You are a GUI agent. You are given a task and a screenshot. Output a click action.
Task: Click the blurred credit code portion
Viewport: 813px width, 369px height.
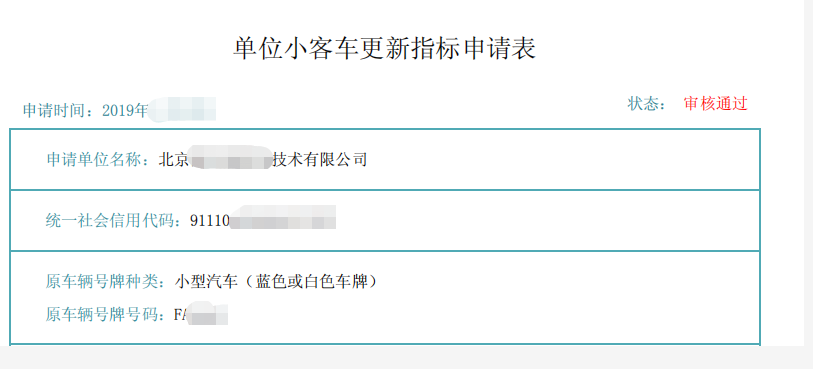283,217
